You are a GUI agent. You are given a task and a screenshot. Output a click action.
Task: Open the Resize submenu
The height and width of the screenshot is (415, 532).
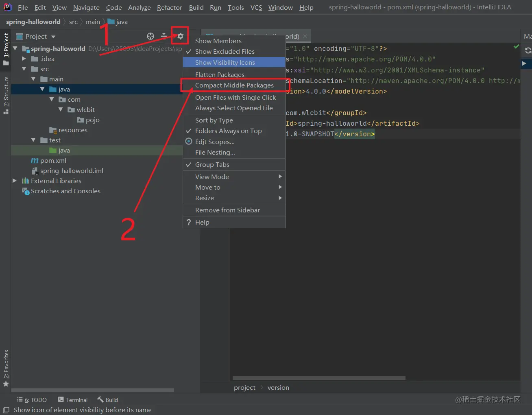[234, 198]
